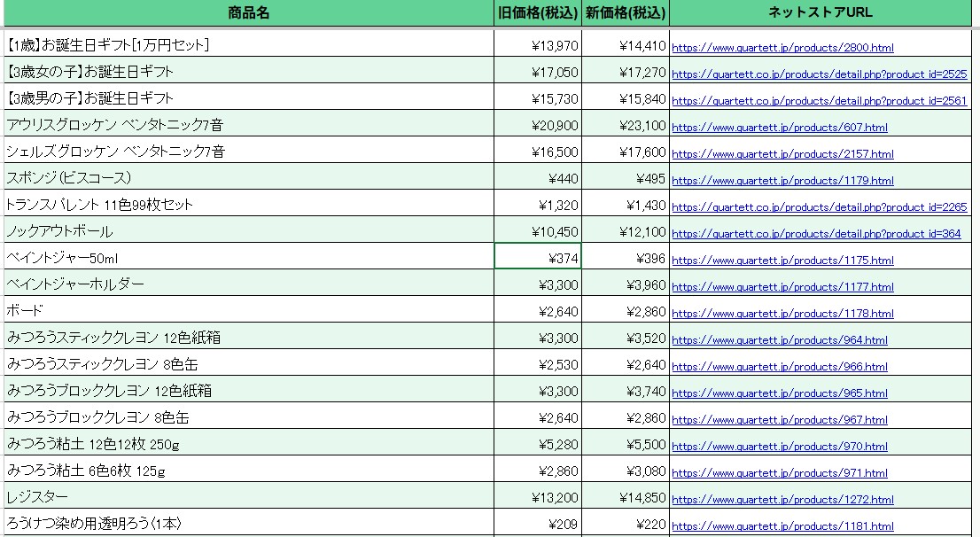The height and width of the screenshot is (537, 980).
Task: Select new price cell ¥12,100
Action: click(625, 230)
